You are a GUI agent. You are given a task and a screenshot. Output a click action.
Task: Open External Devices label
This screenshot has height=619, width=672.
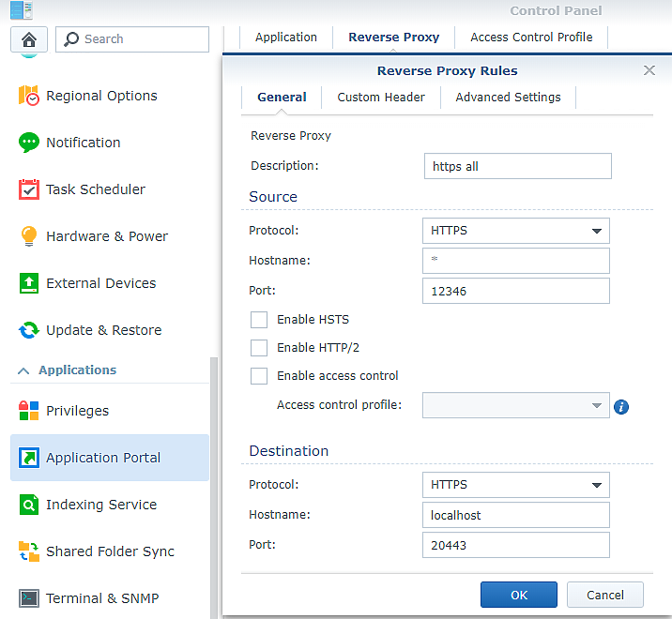(101, 283)
